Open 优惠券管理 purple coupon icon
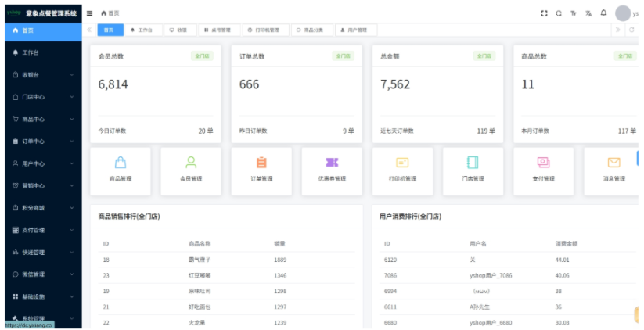 pos(332,163)
